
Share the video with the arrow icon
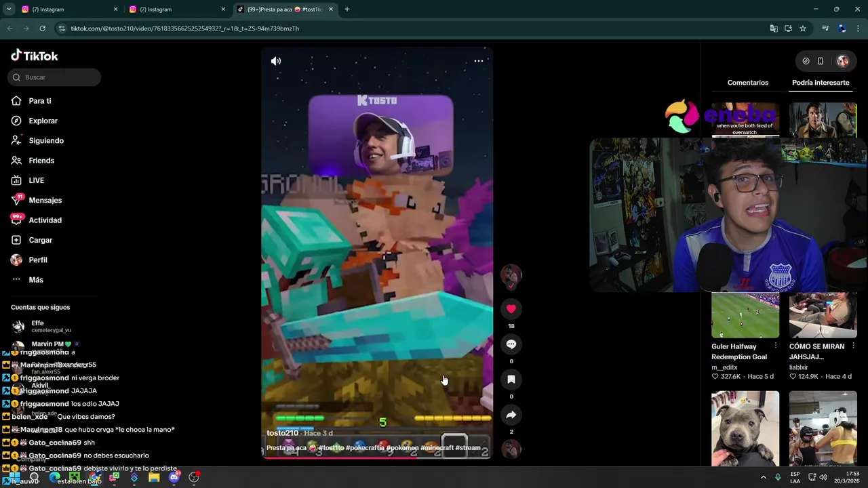(x=511, y=415)
